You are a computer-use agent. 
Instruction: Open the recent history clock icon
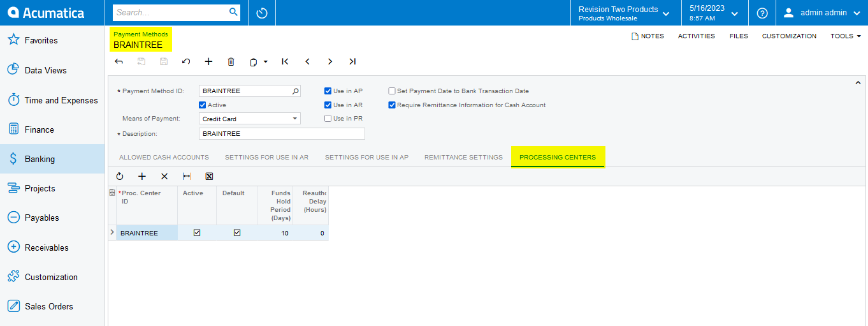(261, 13)
